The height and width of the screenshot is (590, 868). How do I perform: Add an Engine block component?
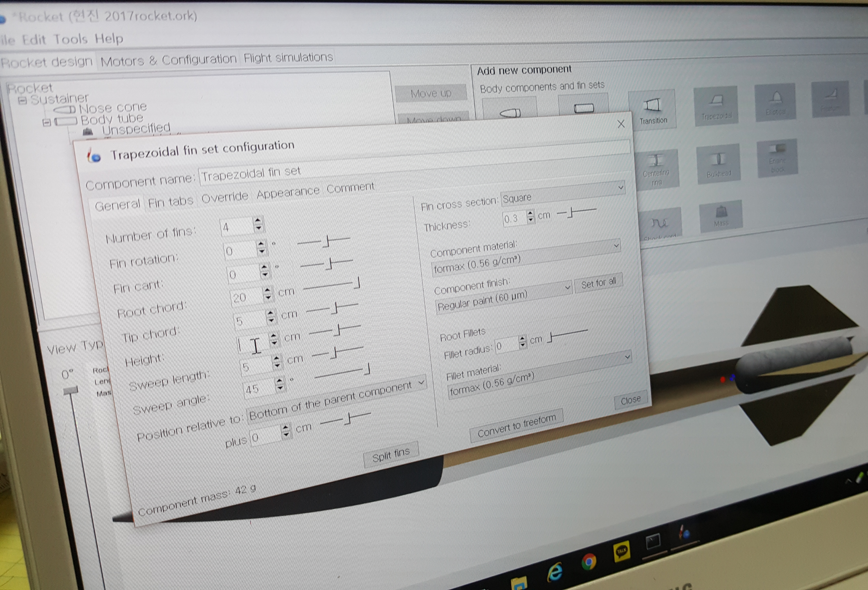coord(777,158)
